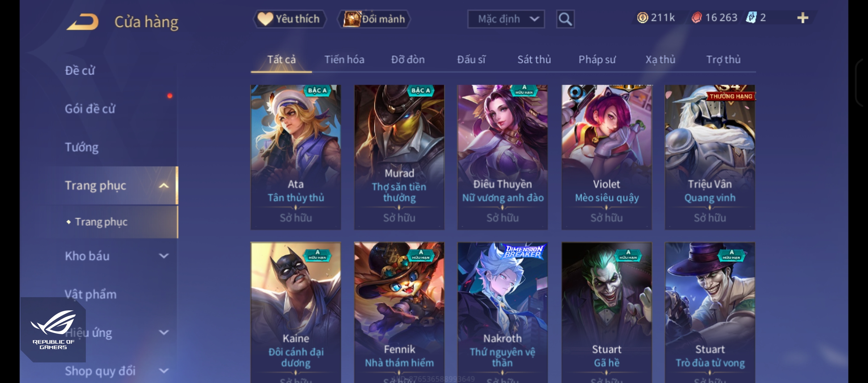
Task: Tap the blue voucher ticket icon
Action: (751, 18)
